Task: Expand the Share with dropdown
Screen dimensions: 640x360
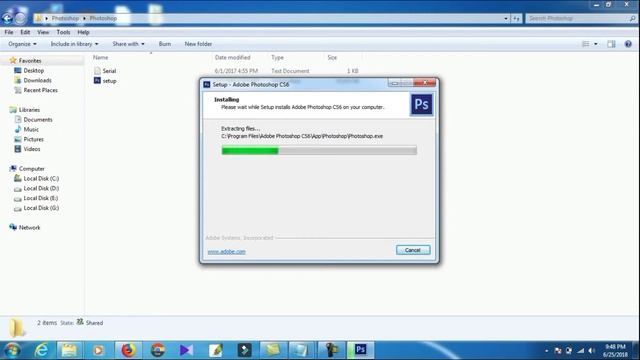Action: click(x=128, y=44)
